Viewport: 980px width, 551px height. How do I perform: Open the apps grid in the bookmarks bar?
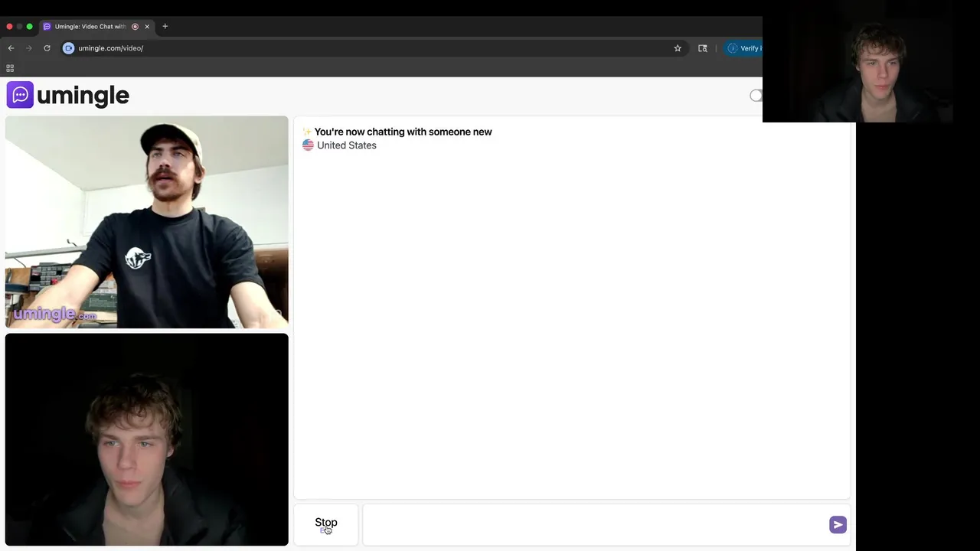(10, 68)
